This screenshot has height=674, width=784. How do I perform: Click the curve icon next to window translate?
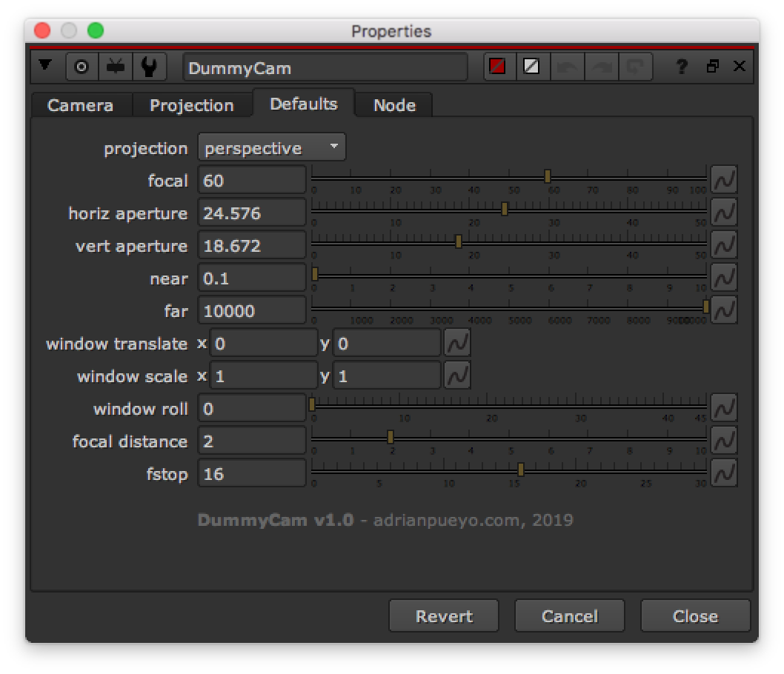coord(457,342)
